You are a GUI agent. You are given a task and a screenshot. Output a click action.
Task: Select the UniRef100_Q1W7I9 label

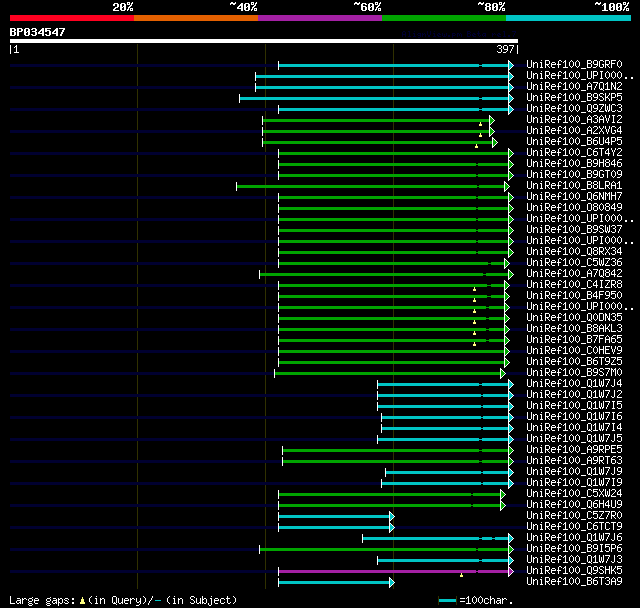574,483
